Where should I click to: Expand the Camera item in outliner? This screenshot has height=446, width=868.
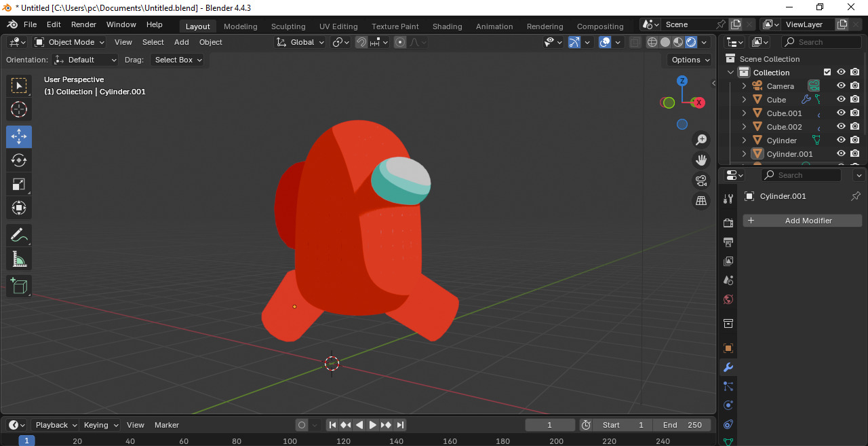click(x=744, y=86)
